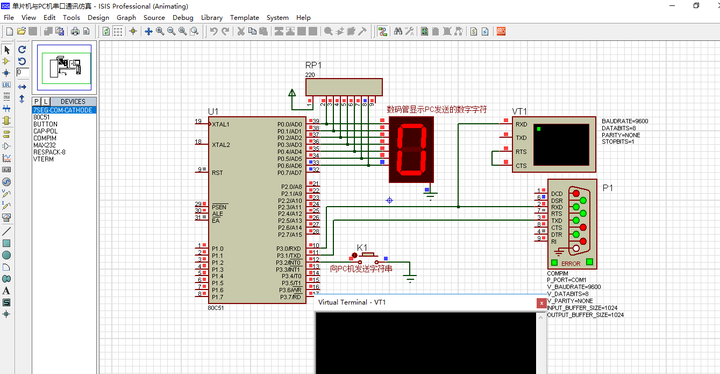Select the 2D line drawing tool
720x374 pixels.
pyautogui.click(x=6, y=231)
